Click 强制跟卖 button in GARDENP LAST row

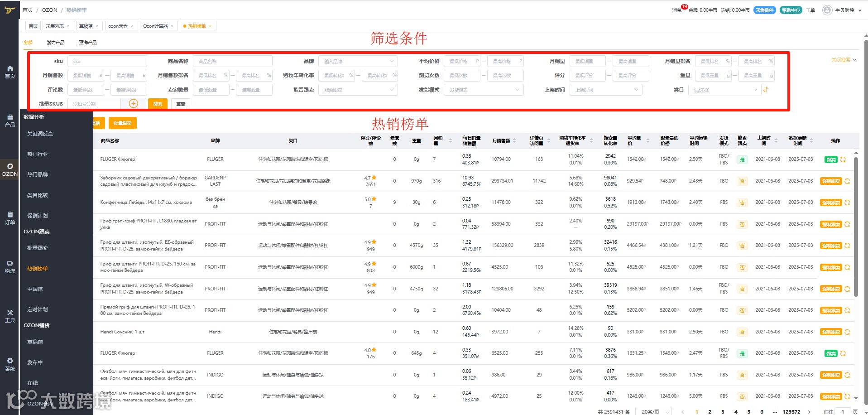tap(831, 181)
